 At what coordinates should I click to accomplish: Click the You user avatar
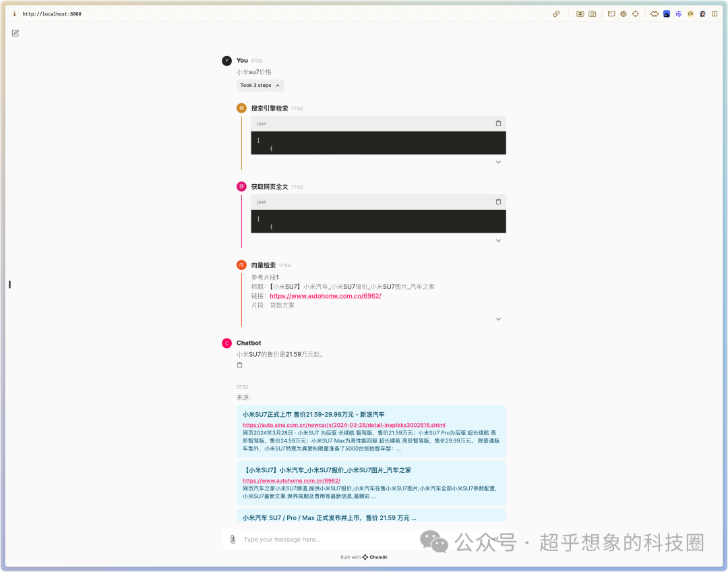(226, 61)
